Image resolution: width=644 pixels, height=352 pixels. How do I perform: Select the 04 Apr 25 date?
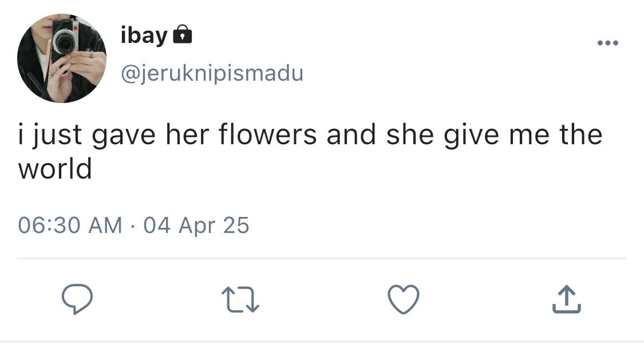(x=196, y=225)
